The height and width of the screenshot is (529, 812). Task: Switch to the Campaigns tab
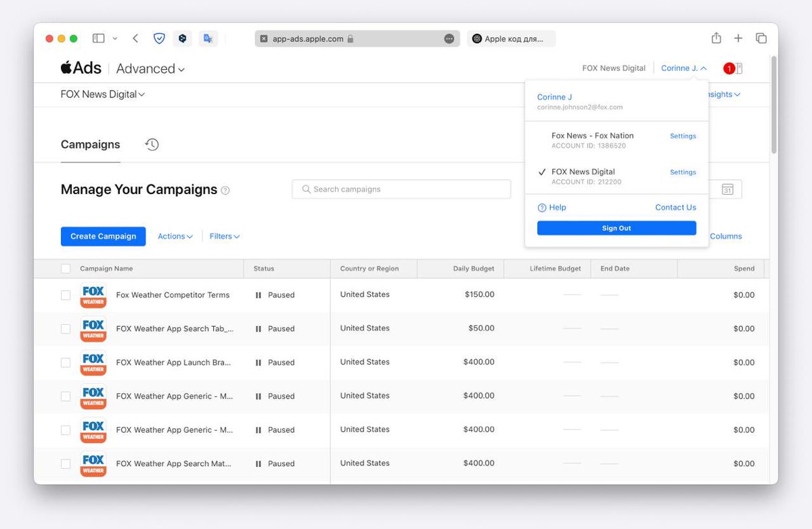91,145
